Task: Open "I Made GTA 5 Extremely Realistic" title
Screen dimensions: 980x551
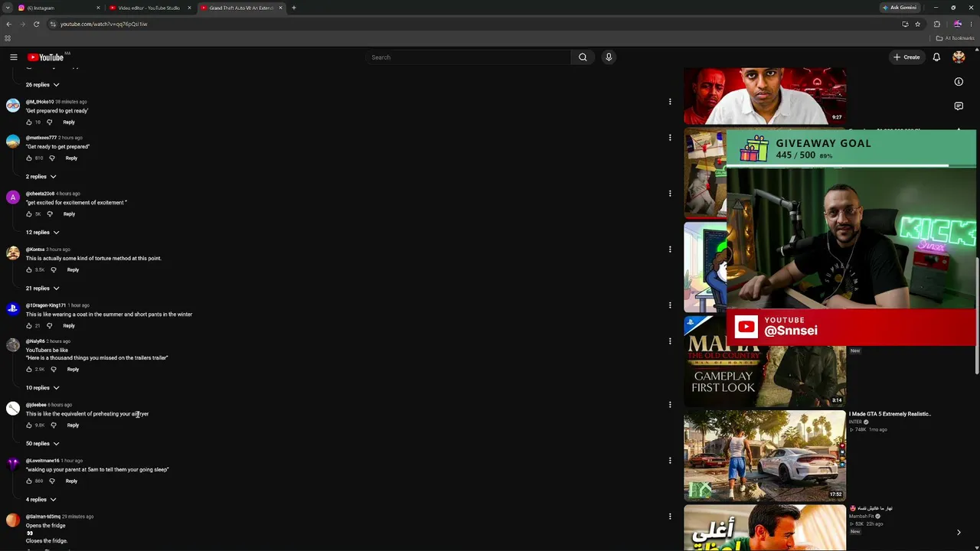Action: click(890, 414)
